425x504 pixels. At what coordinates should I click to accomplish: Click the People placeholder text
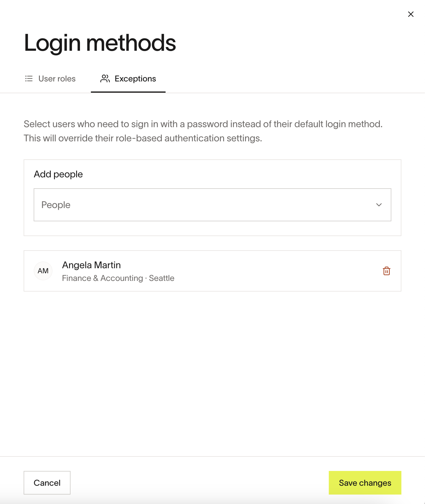coord(56,205)
